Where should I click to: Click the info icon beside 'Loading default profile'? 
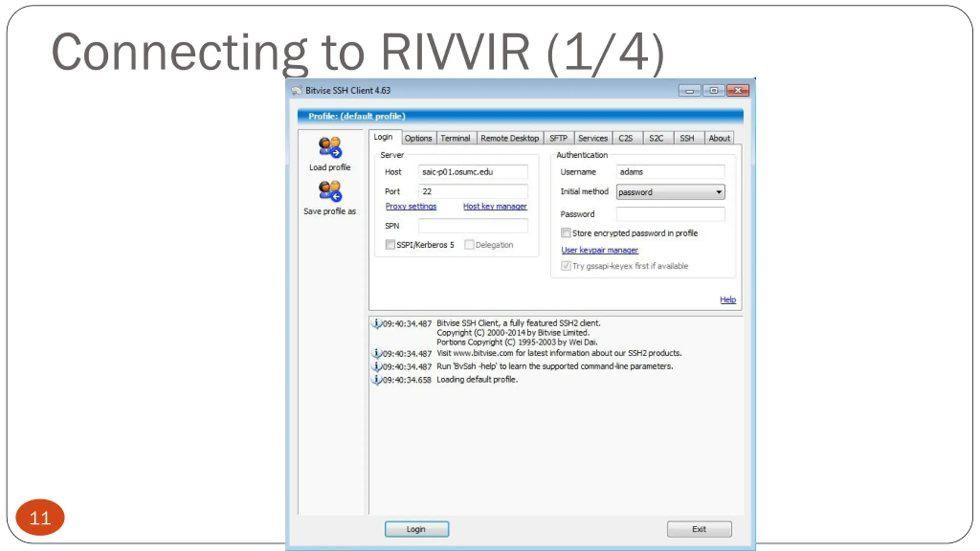pyautogui.click(x=377, y=379)
